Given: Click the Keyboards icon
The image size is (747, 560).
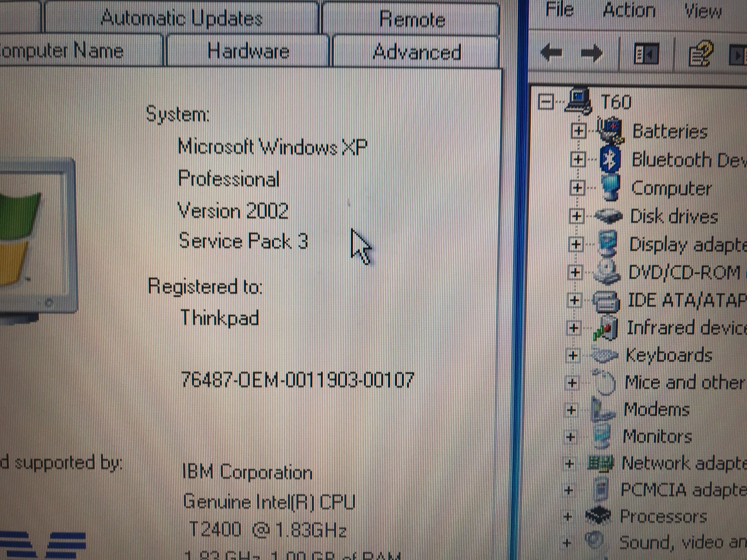Looking at the screenshot, I should click(604, 356).
